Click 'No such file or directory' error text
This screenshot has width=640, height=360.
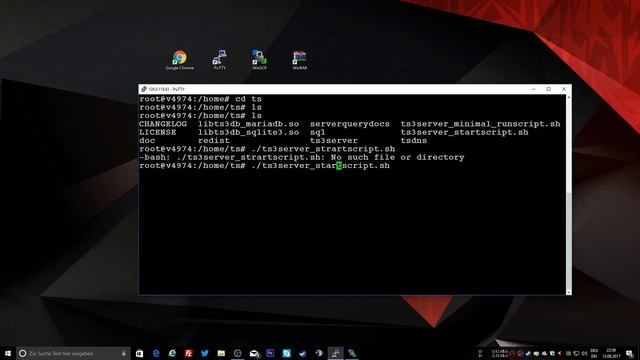pos(397,157)
